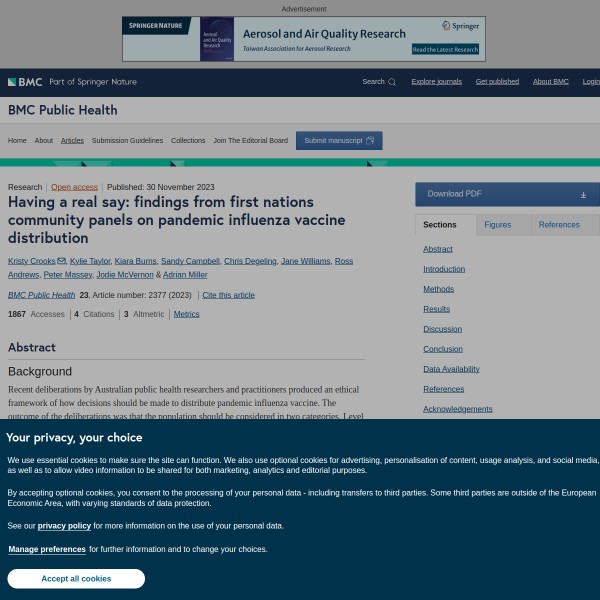The height and width of the screenshot is (600, 600).
Task: Click envelope icon beside Kristy Crooks
Action: [62, 261]
